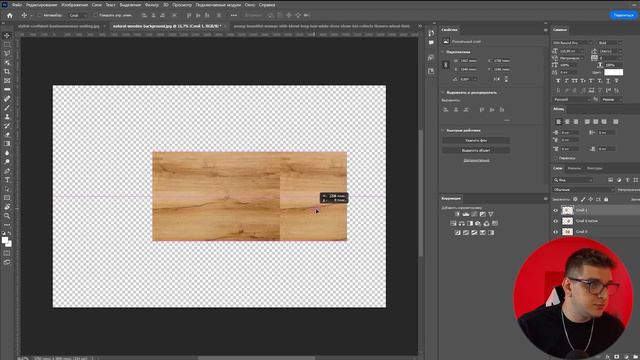Lock position with move lock icon
640x360 pixels.
(591, 199)
